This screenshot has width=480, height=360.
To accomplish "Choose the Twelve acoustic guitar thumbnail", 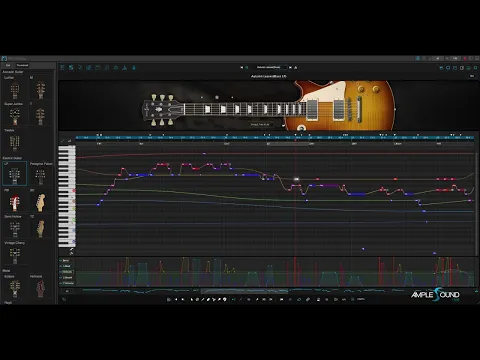I will pos(14,140).
